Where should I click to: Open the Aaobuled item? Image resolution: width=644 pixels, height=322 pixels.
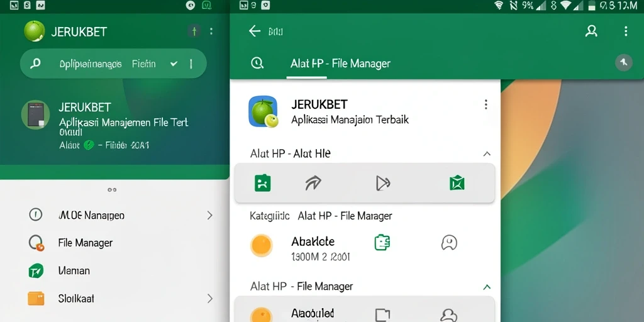(x=313, y=314)
